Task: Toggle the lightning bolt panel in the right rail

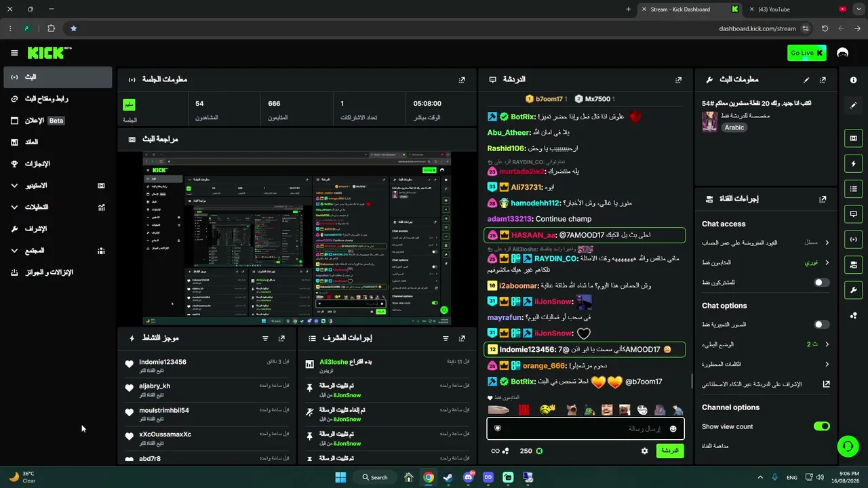Action: tap(853, 163)
